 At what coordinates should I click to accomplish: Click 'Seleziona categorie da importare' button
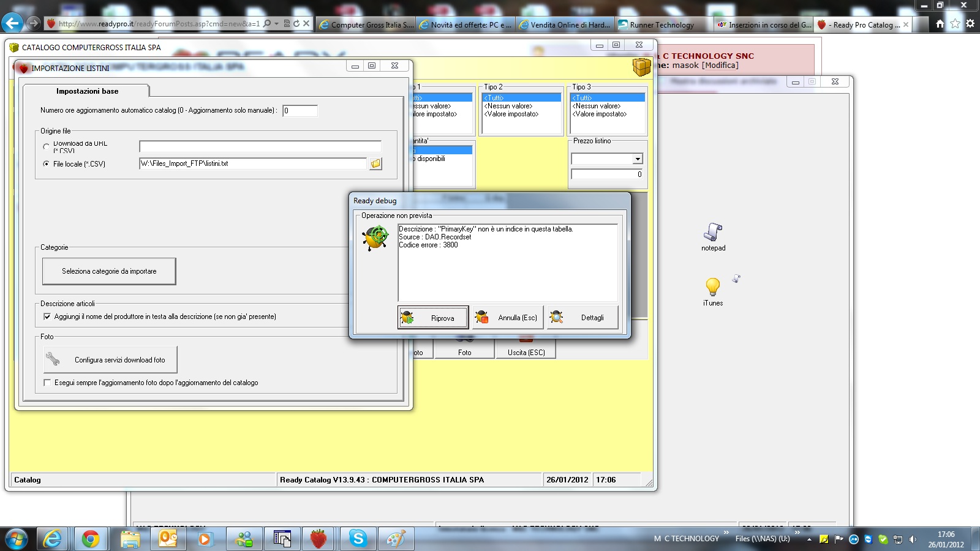click(109, 271)
